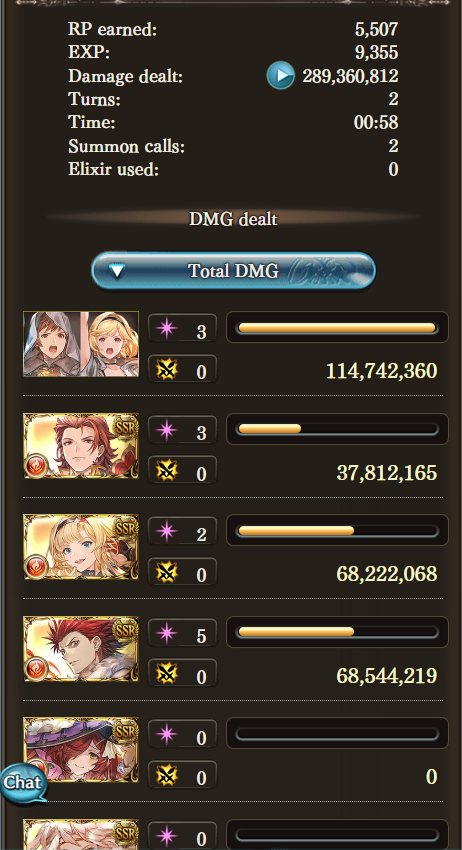Click the pink star icon on the witch hat row

pos(166,735)
